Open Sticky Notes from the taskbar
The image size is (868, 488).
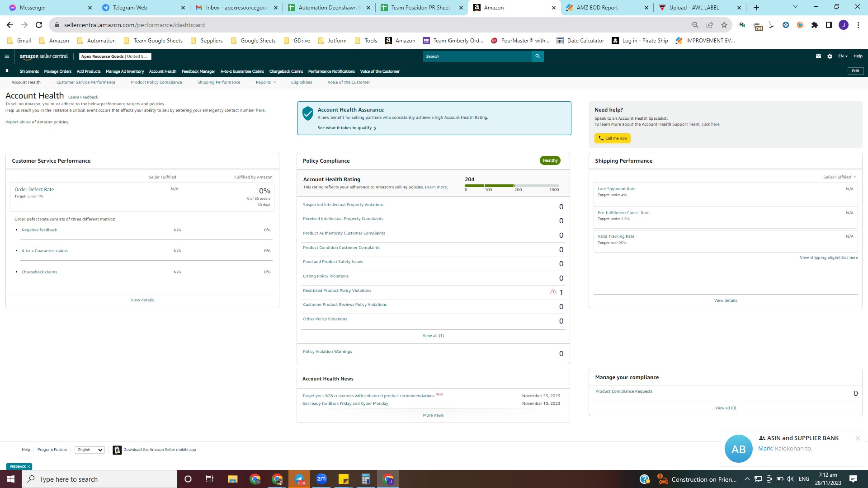(x=344, y=479)
